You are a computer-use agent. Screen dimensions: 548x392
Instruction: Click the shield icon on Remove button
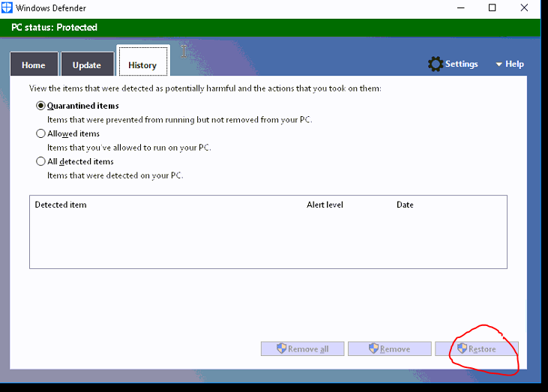pyautogui.click(x=373, y=349)
